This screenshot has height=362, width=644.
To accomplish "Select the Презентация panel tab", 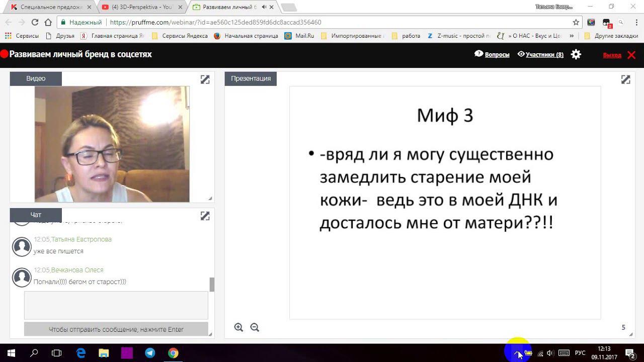I will tap(251, 78).
